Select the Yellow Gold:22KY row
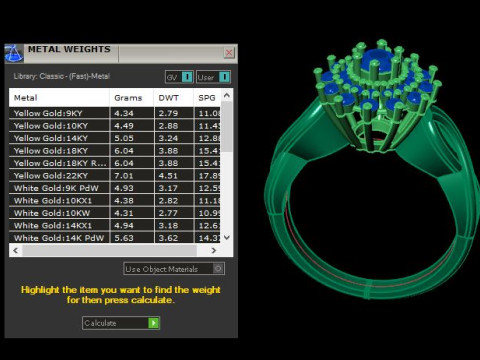Image resolution: width=480 pixels, height=360 pixels. click(x=115, y=175)
